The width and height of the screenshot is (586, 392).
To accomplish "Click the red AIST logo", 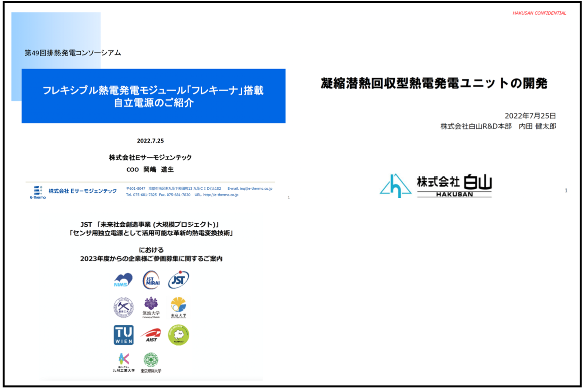I will pyautogui.click(x=151, y=335).
